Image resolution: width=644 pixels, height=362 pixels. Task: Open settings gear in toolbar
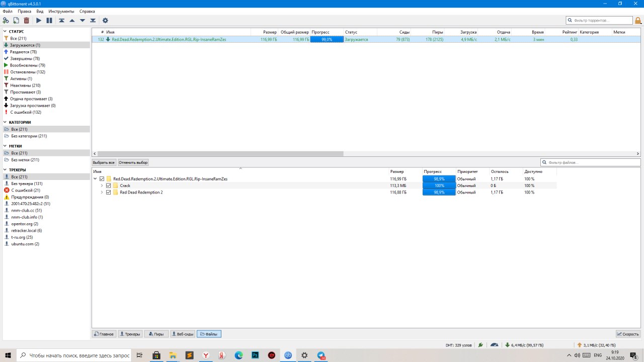[x=105, y=21]
